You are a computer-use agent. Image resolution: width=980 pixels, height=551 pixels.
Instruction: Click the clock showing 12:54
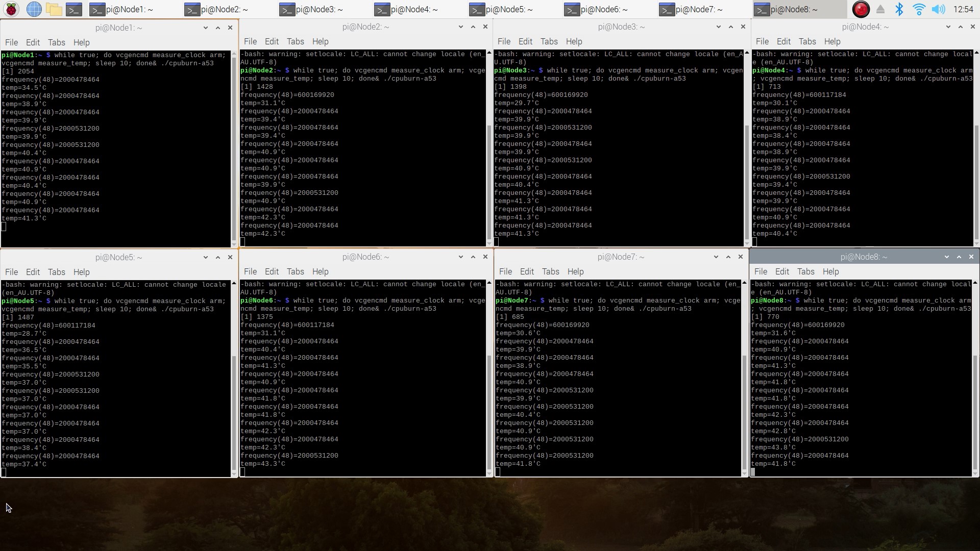[963, 9]
